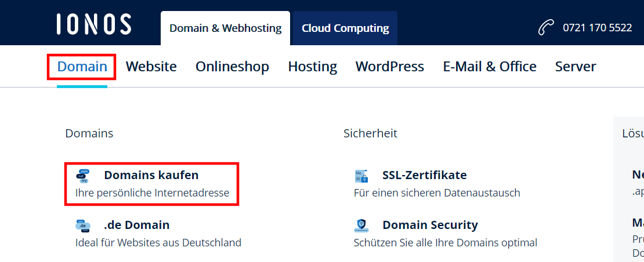
Task: Open the Domain navigation menu
Action: [x=82, y=67]
